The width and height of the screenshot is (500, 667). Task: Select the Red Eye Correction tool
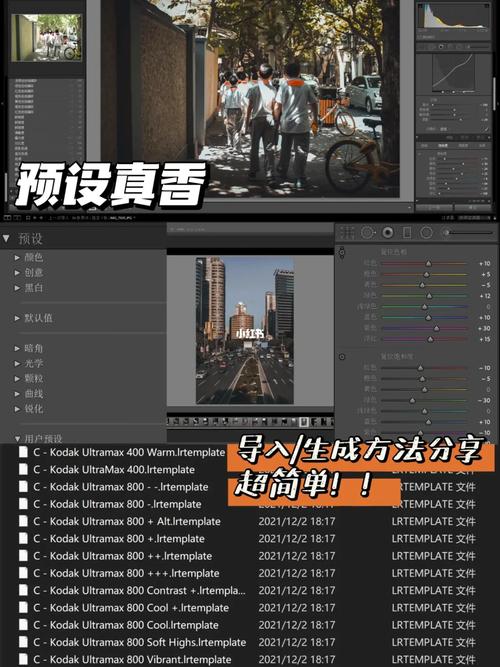(x=388, y=233)
